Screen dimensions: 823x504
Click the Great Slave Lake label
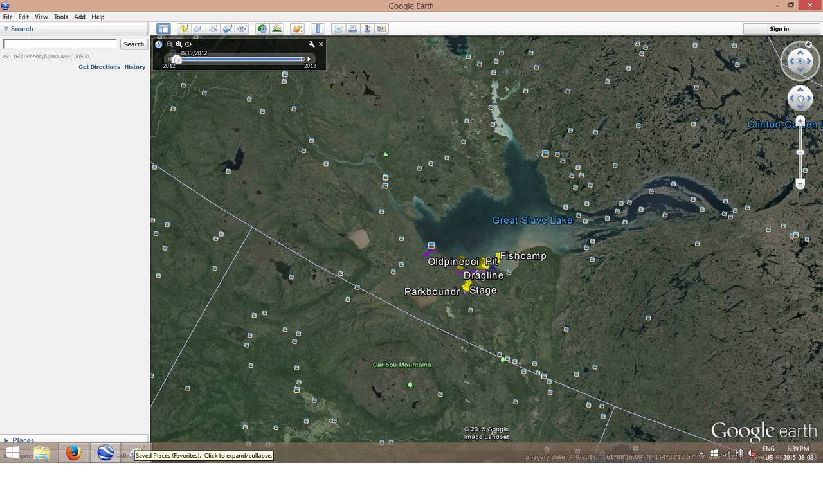click(x=532, y=221)
